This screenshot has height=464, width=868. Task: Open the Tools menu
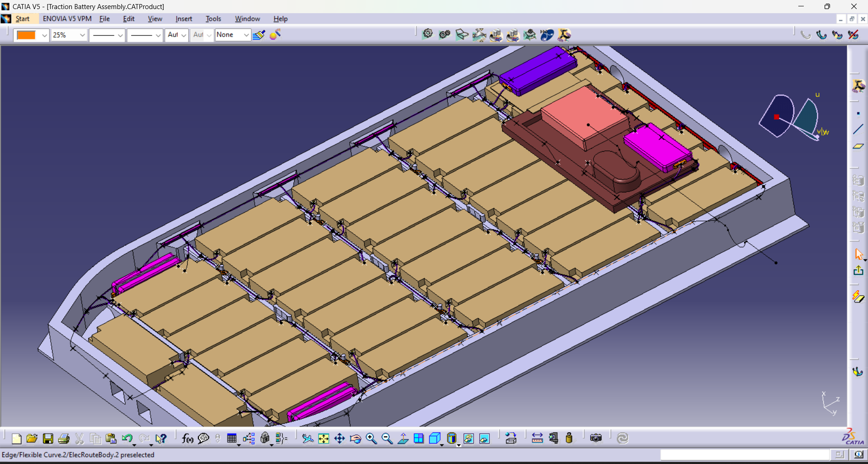pyautogui.click(x=213, y=19)
